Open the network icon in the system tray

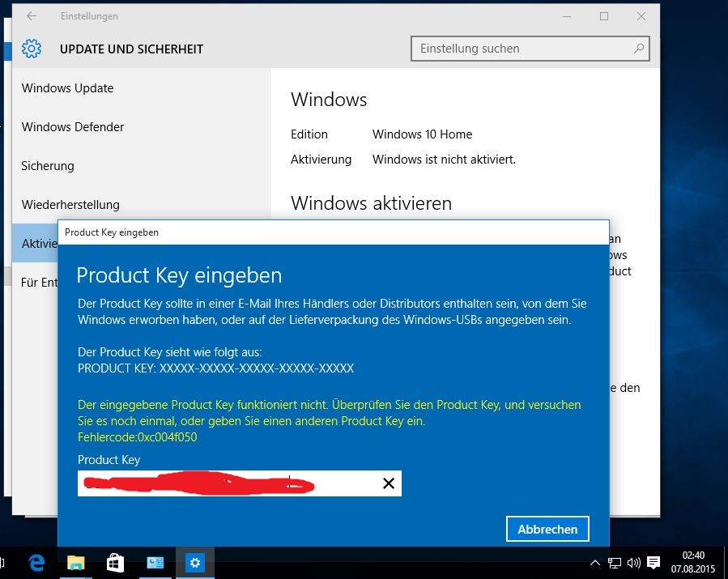click(x=615, y=564)
